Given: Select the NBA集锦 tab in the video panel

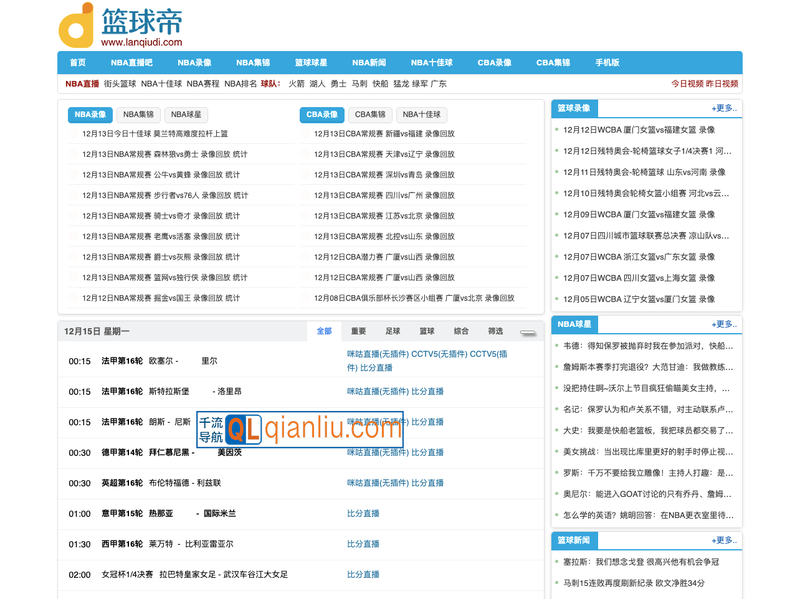Looking at the screenshot, I should 139,115.
